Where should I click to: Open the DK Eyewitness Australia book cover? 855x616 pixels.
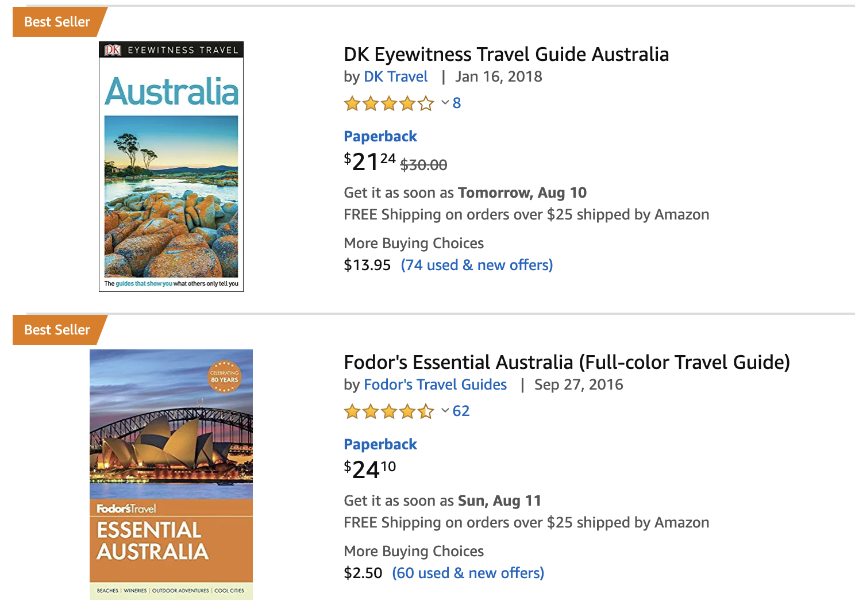(171, 167)
